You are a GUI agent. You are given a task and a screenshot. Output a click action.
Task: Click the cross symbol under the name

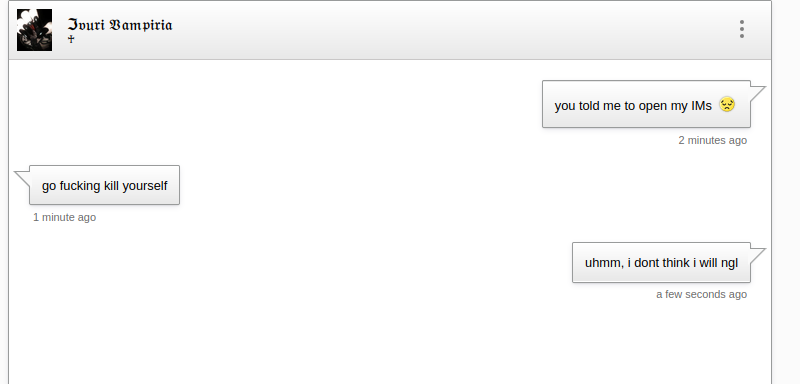click(x=71, y=39)
